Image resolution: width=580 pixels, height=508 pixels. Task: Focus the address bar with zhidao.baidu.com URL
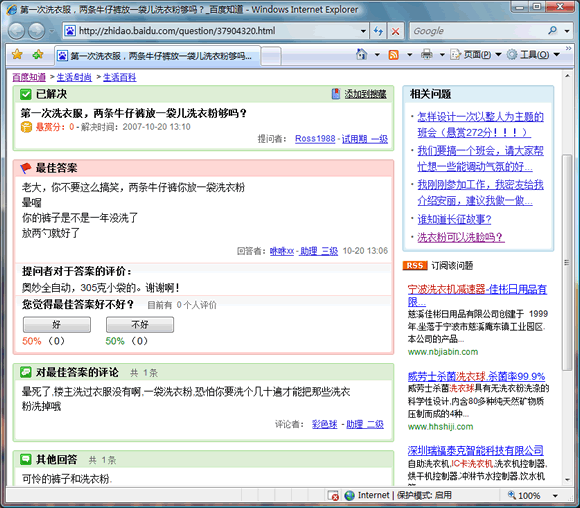(x=216, y=31)
